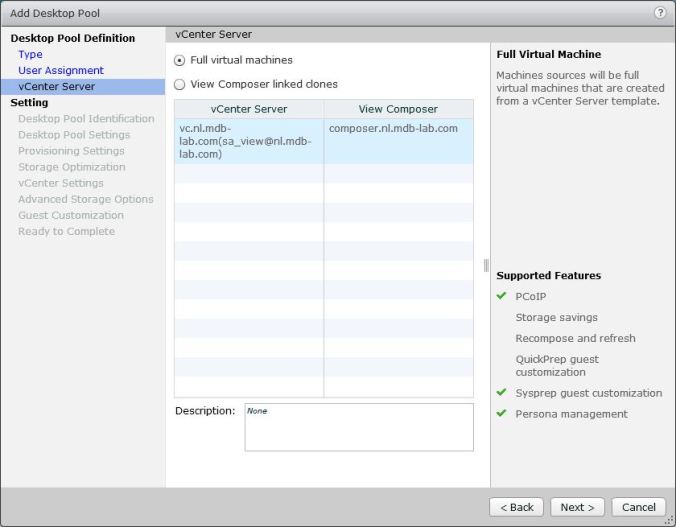Click the resize grip in bottom corner

[669, 521]
